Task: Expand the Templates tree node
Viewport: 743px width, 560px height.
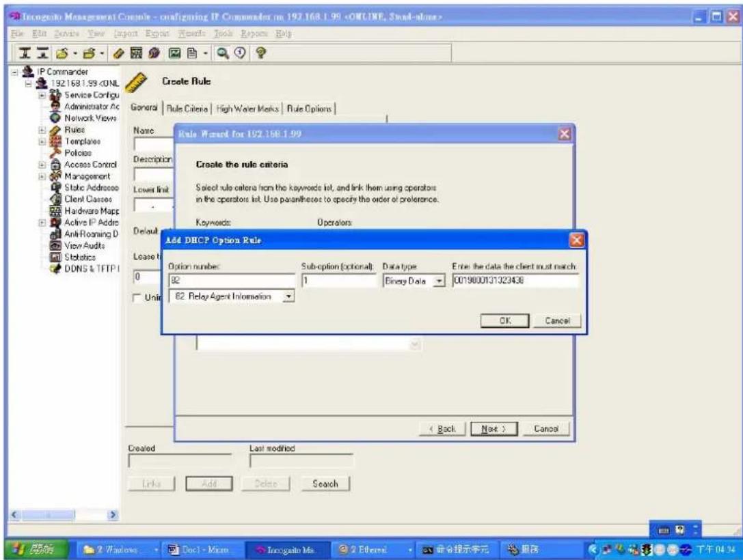Action: click(x=42, y=141)
